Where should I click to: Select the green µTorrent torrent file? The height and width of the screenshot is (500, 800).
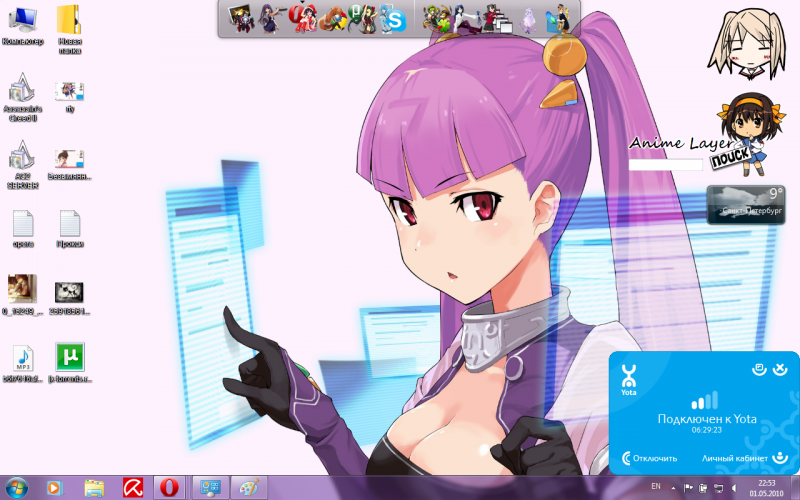pos(69,362)
